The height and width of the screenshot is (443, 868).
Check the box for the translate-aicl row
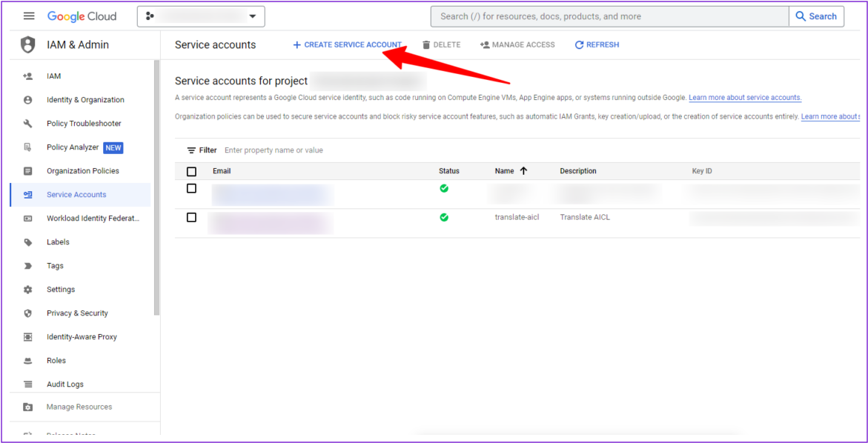click(191, 217)
